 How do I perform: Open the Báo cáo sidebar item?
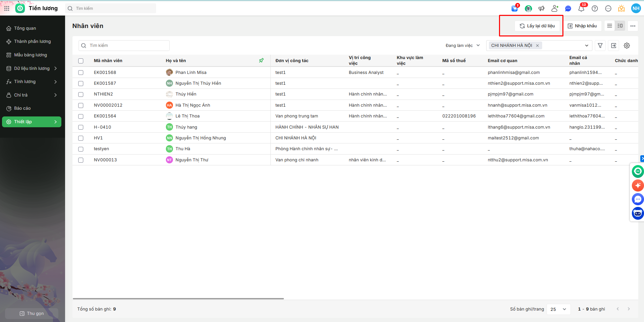click(22, 108)
